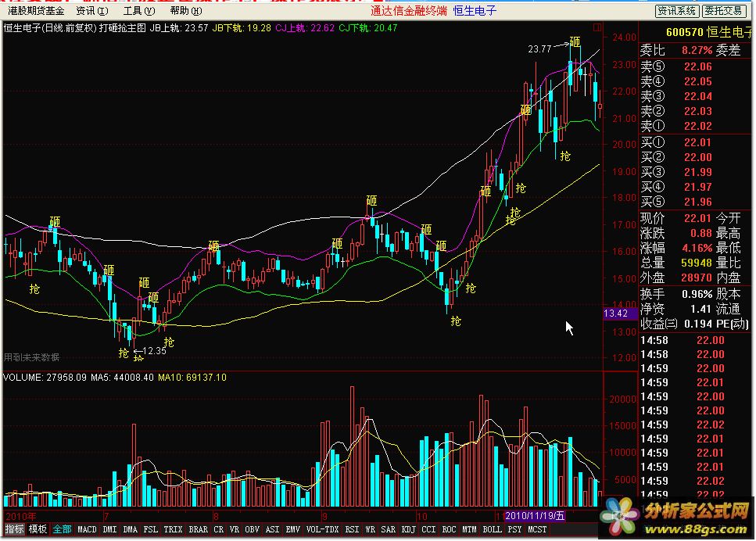Click the 外盘 value 28970
This screenshot has height=541, width=756.
(697, 278)
